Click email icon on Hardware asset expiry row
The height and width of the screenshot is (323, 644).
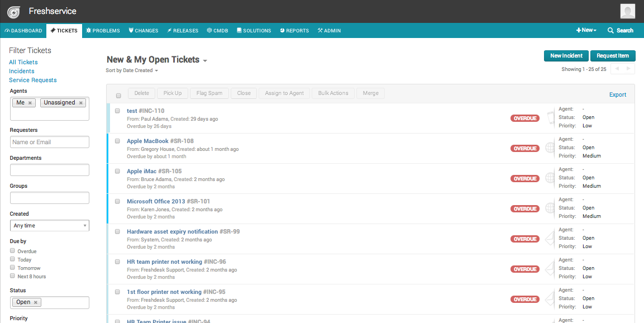coord(550,239)
